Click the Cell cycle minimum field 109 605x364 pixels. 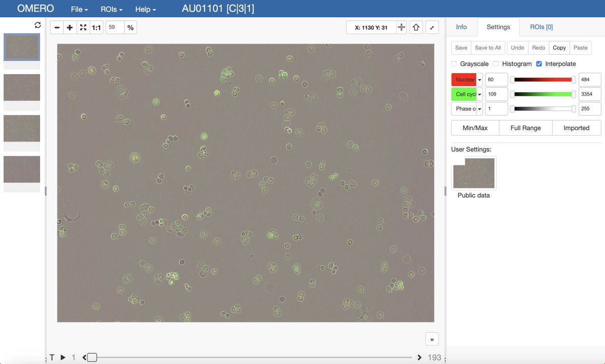point(497,94)
